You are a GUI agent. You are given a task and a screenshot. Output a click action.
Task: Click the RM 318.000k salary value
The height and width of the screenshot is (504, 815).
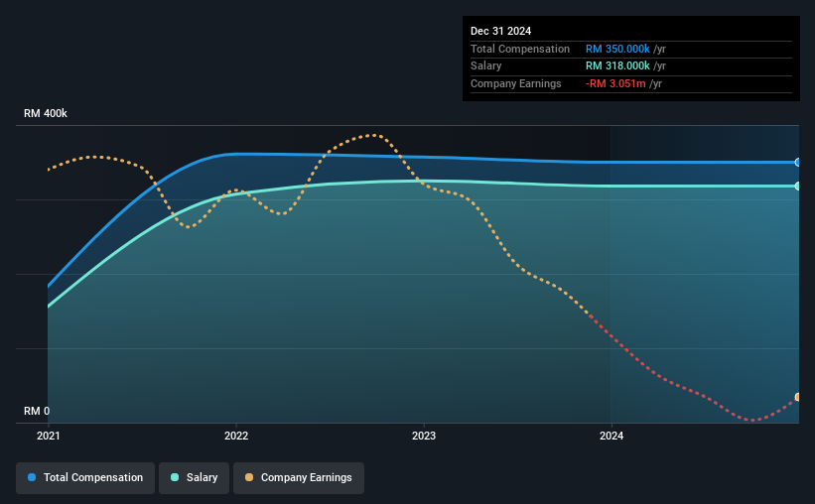(617, 66)
